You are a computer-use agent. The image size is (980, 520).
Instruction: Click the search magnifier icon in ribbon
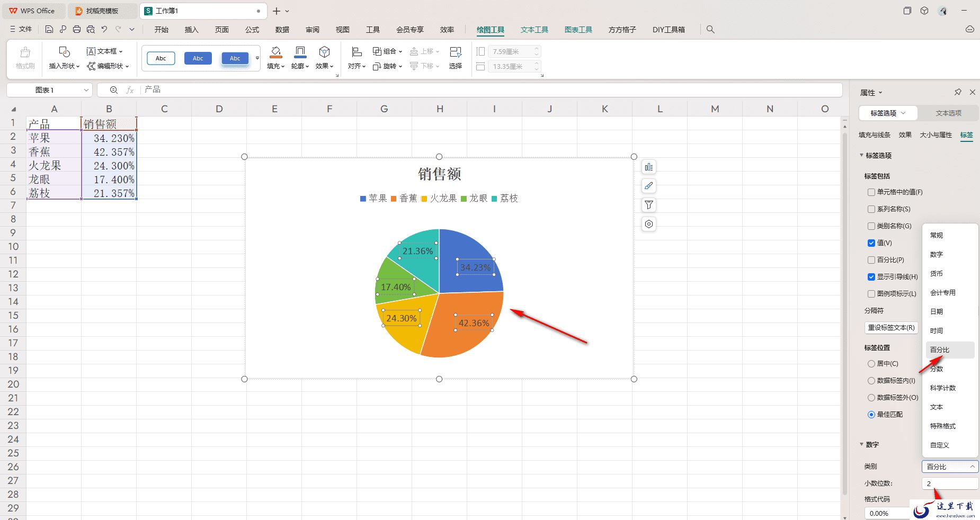tap(710, 30)
